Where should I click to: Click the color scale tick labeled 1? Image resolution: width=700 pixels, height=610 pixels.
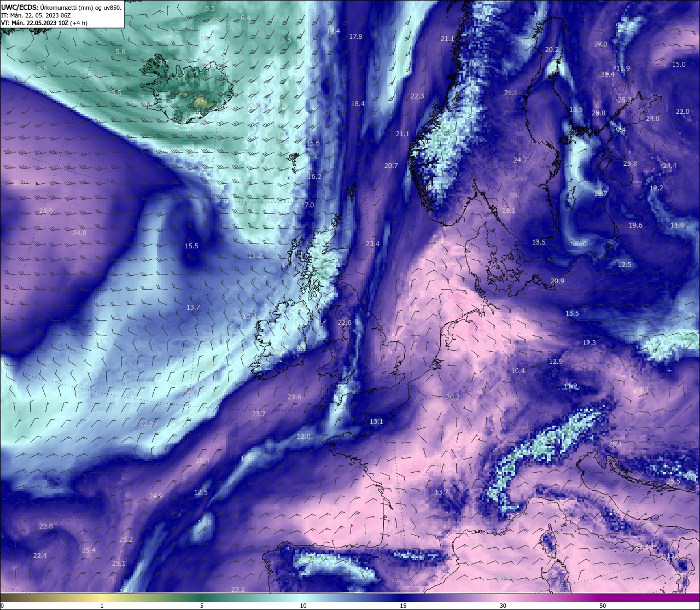[x=102, y=606]
